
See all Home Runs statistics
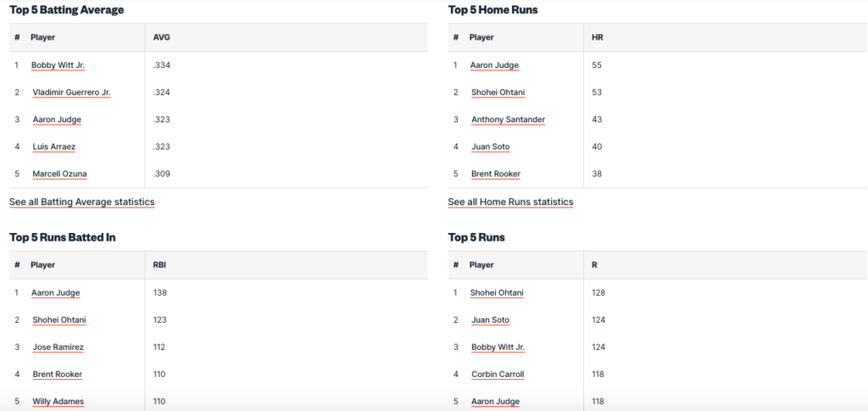510,202
